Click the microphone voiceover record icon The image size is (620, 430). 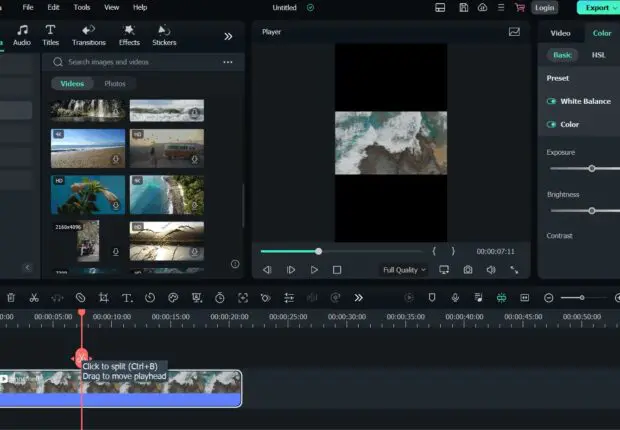click(x=455, y=297)
